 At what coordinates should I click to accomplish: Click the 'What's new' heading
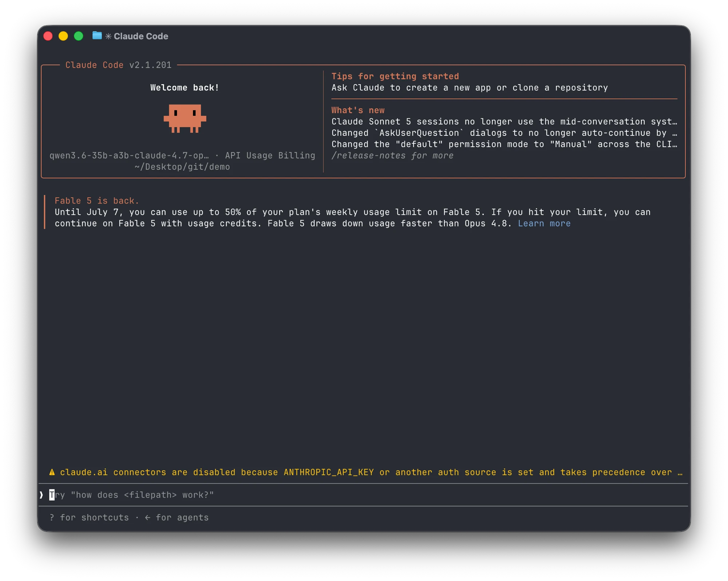point(358,110)
